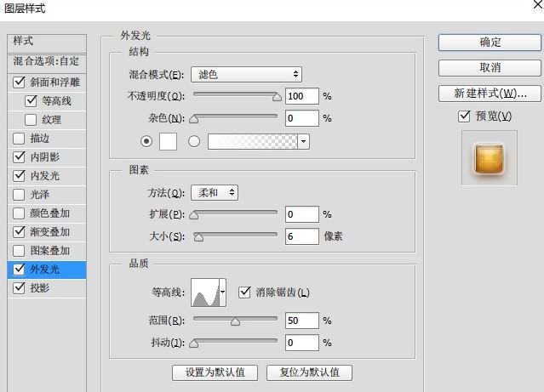This screenshot has height=392, width=544.
Task: Click the 等高线 contour curve thumbnail
Action: [x=205, y=293]
